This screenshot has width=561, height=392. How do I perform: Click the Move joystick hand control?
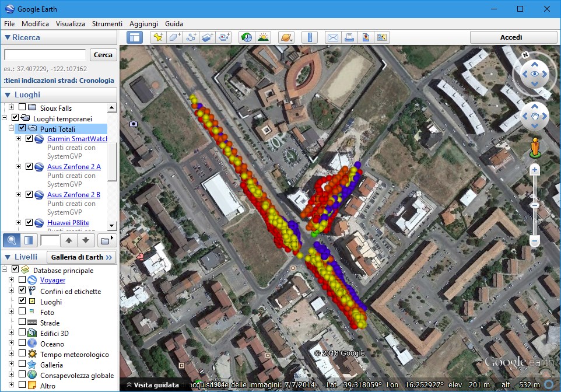click(x=535, y=116)
